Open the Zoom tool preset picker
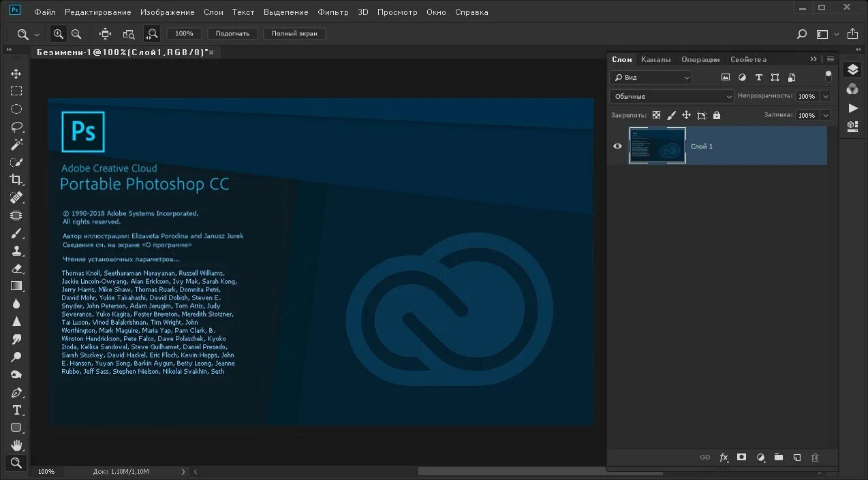 [29, 34]
